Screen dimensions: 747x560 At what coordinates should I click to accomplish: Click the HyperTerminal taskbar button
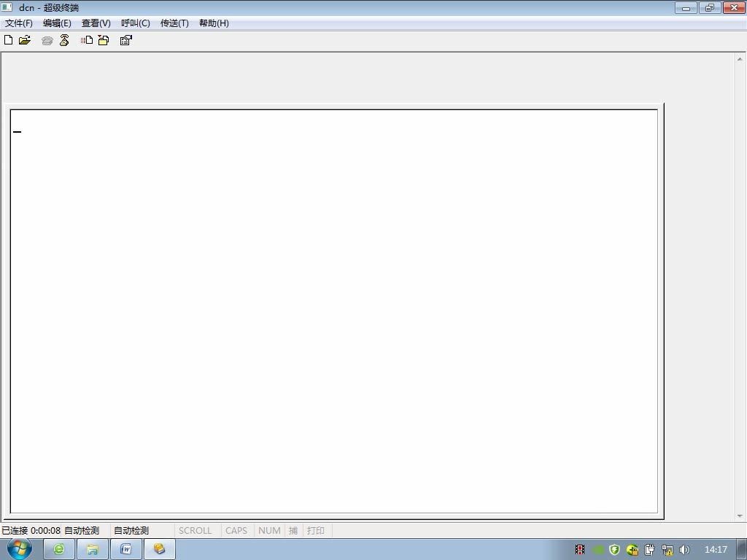(x=160, y=549)
